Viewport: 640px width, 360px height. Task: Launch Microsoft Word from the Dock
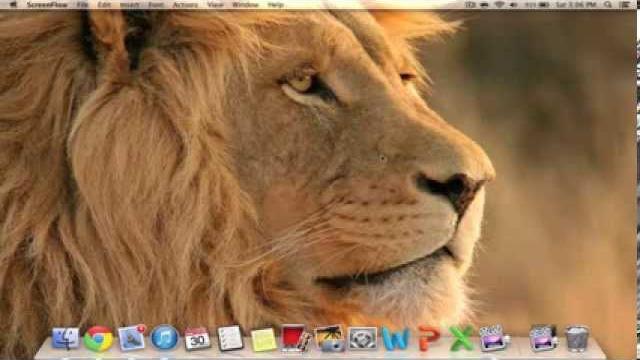point(396,338)
